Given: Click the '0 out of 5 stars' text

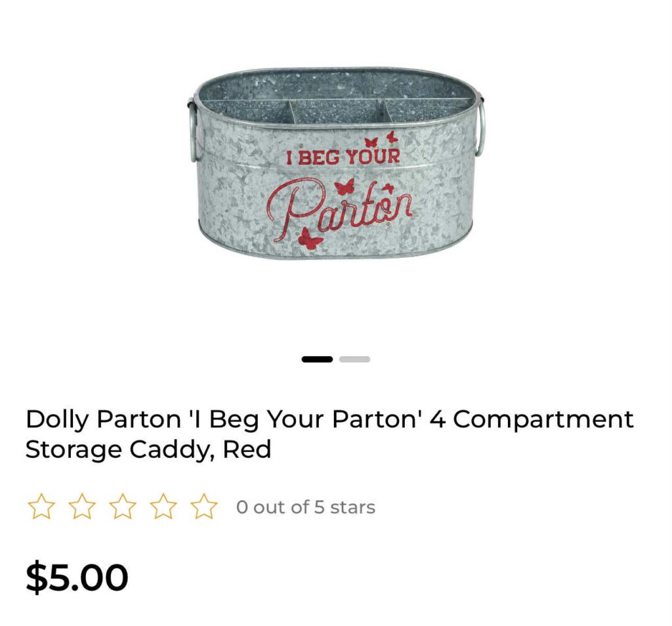Looking at the screenshot, I should click(306, 507).
